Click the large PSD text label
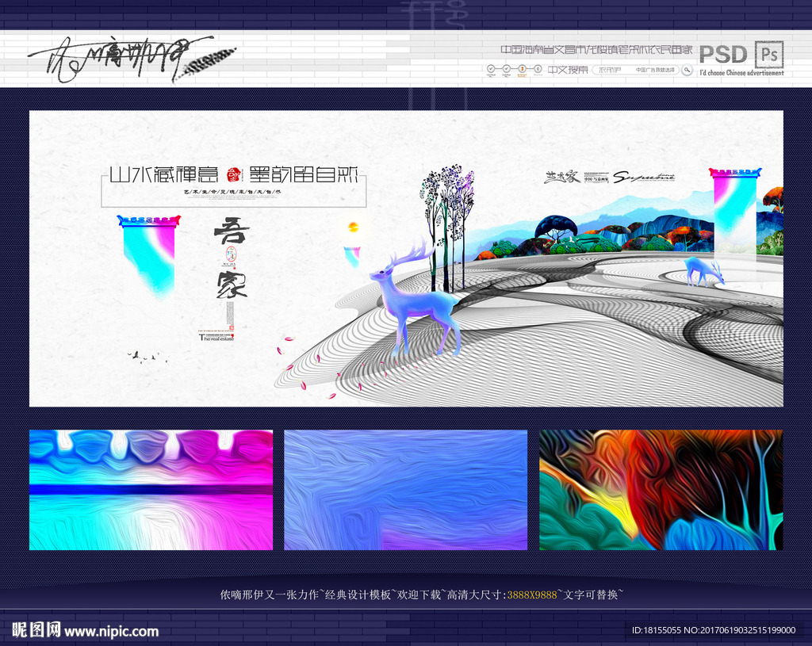 point(722,54)
